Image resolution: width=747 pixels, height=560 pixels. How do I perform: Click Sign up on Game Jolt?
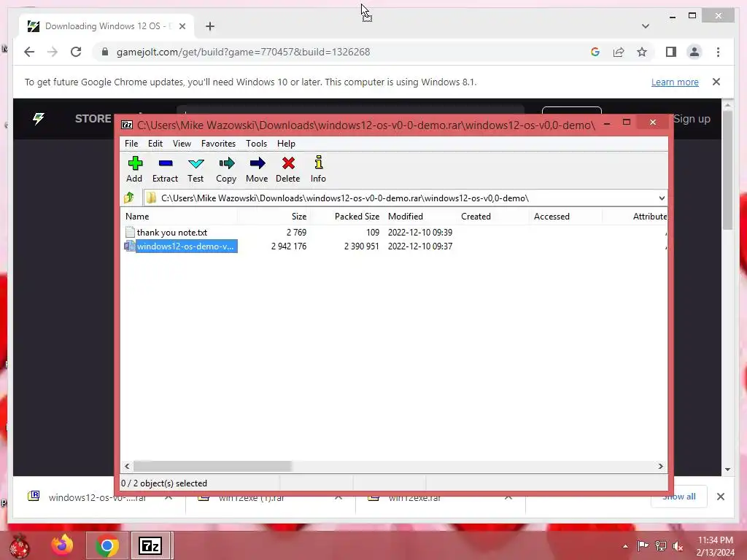[692, 119]
